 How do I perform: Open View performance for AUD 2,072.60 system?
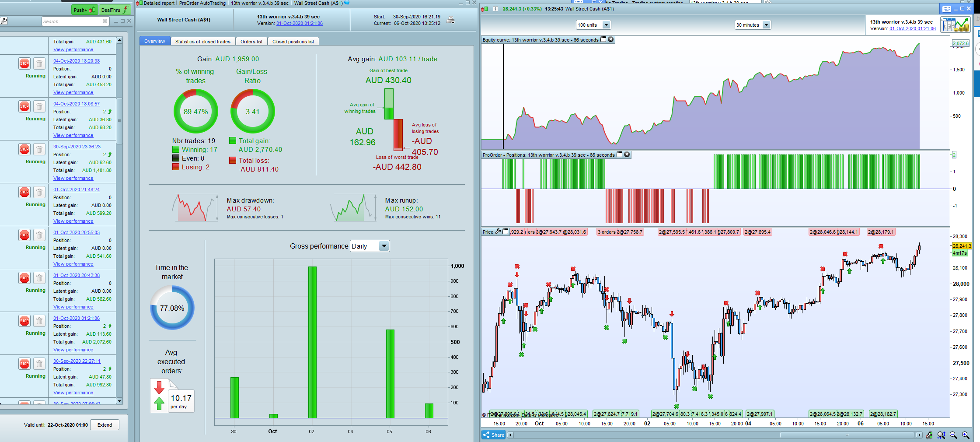click(73, 350)
